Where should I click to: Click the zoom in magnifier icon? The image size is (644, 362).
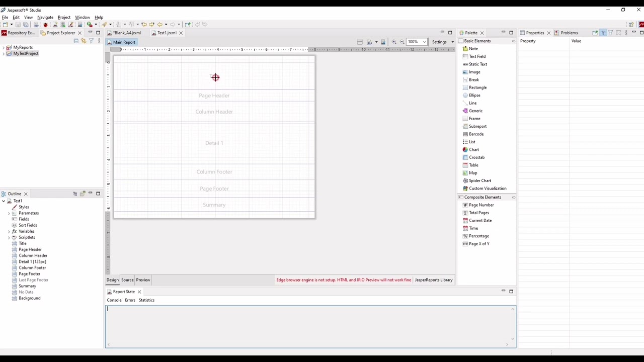pyautogui.click(x=394, y=42)
